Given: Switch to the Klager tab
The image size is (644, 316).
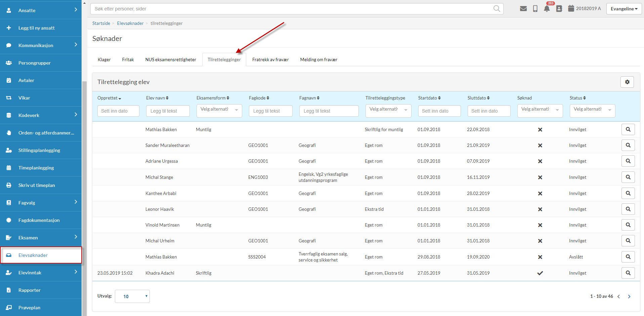Looking at the screenshot, I should [x=104, y=60].
